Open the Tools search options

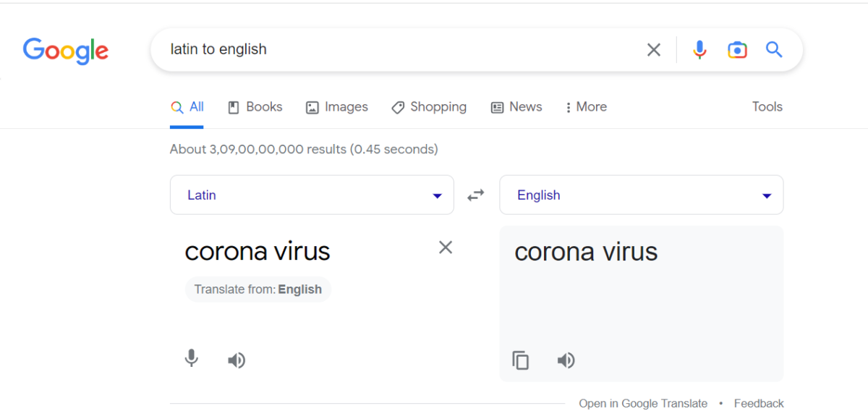767,107
